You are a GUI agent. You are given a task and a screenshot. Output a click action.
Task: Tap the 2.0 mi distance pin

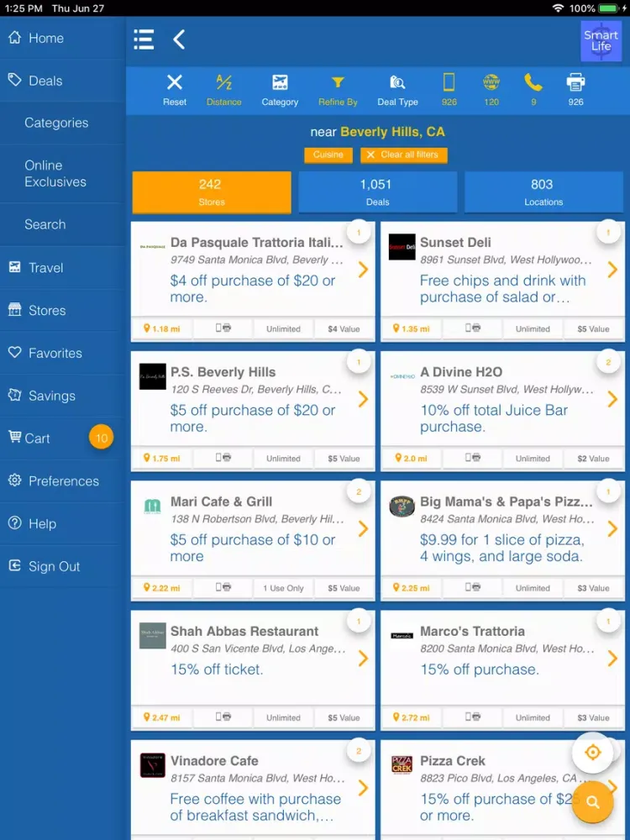pyautogui.click(x=411, y=458)
